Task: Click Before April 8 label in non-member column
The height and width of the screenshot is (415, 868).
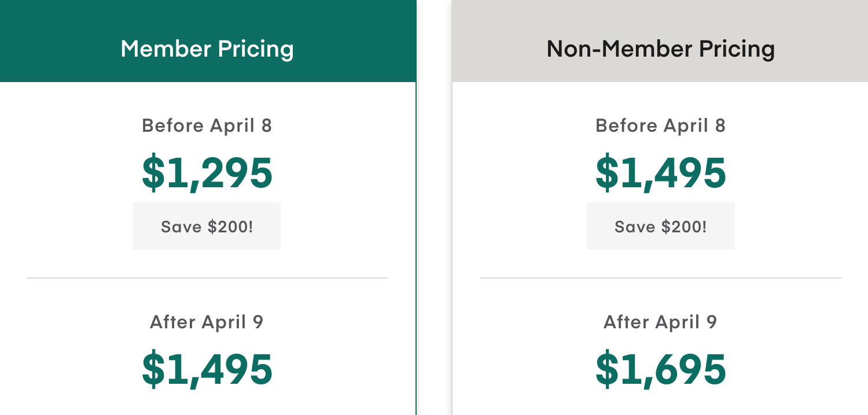Action: 660,125
